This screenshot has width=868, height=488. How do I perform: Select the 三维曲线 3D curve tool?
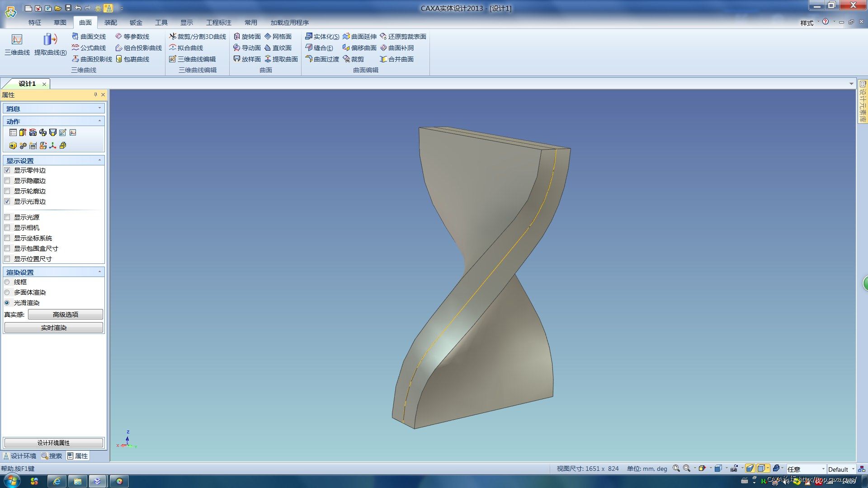(x=17, y=45)
